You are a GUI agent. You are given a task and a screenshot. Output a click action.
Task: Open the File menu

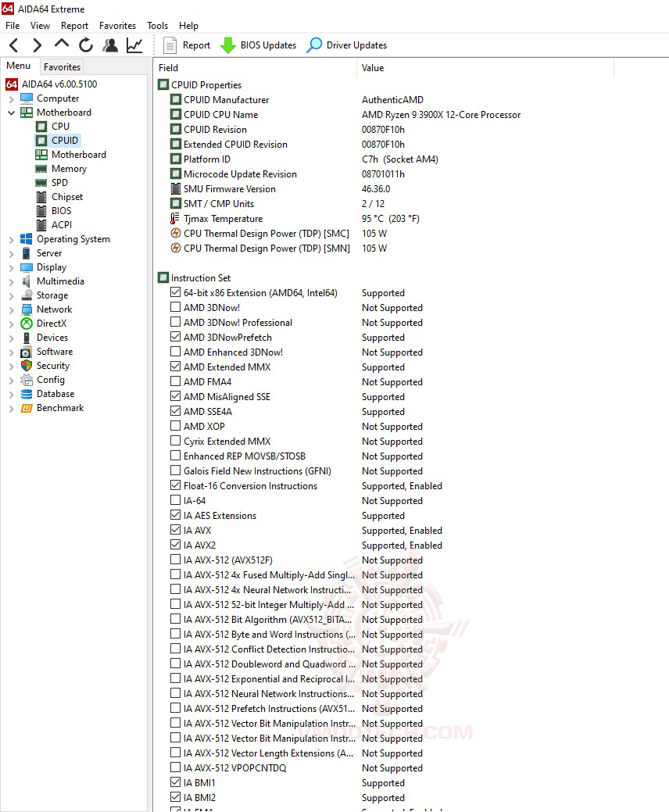(13, 25)
